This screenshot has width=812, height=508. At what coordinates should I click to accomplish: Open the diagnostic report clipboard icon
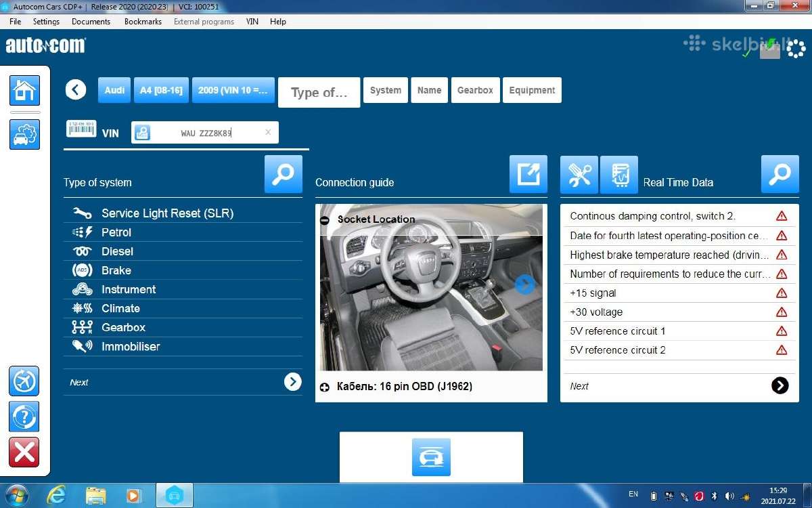point(619,175)
